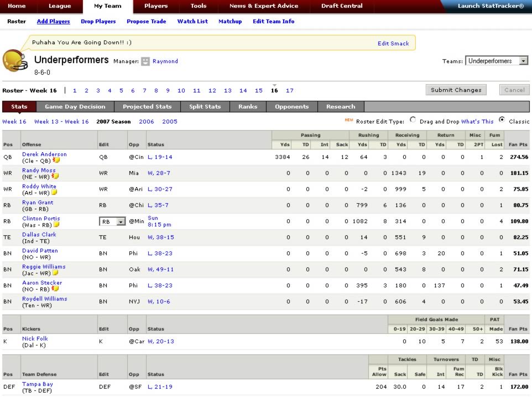
Task: Select the Stats tab
Action: pos(19,107)
